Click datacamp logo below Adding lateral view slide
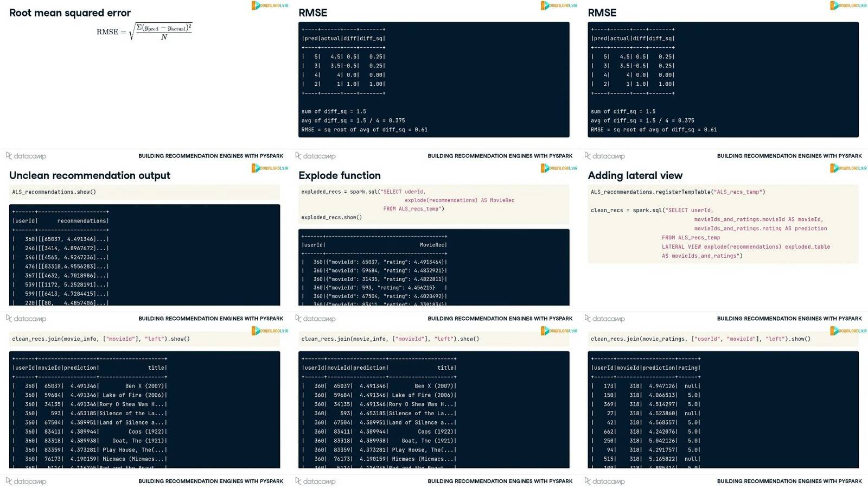This screenshot has width=868, height=488. point(604,319)
